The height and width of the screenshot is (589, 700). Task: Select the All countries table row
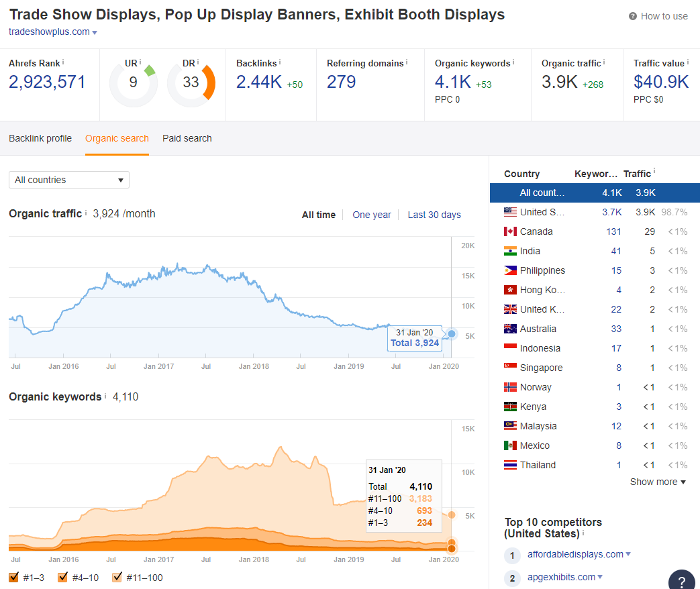[595, 193]
